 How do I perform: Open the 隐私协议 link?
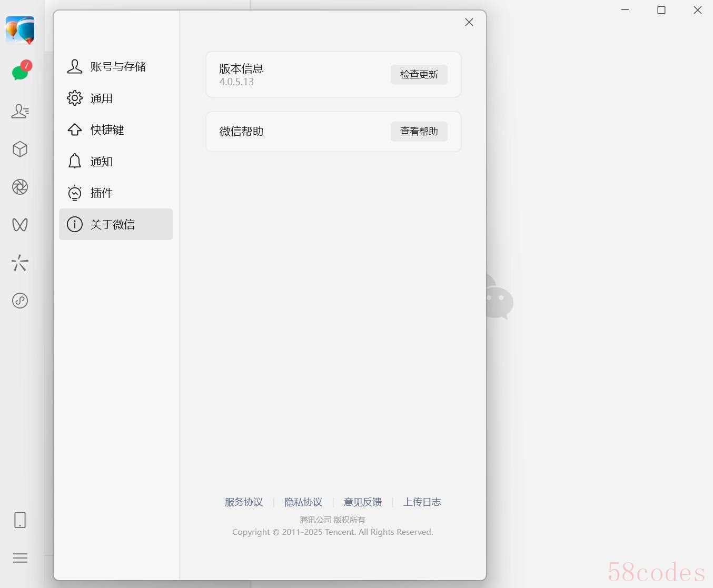(303, 502)
